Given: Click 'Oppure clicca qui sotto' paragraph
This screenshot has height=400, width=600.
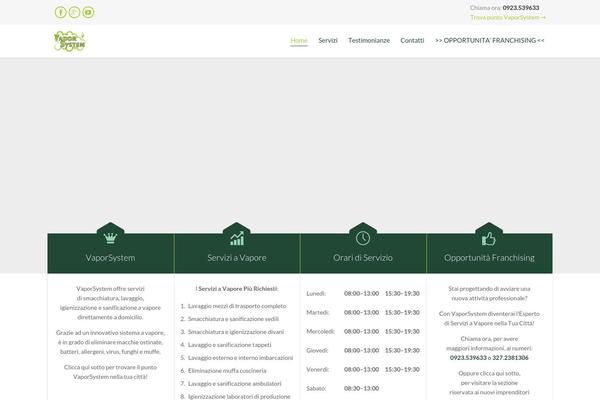Looking at the screenshot, I should click(489, 383).
